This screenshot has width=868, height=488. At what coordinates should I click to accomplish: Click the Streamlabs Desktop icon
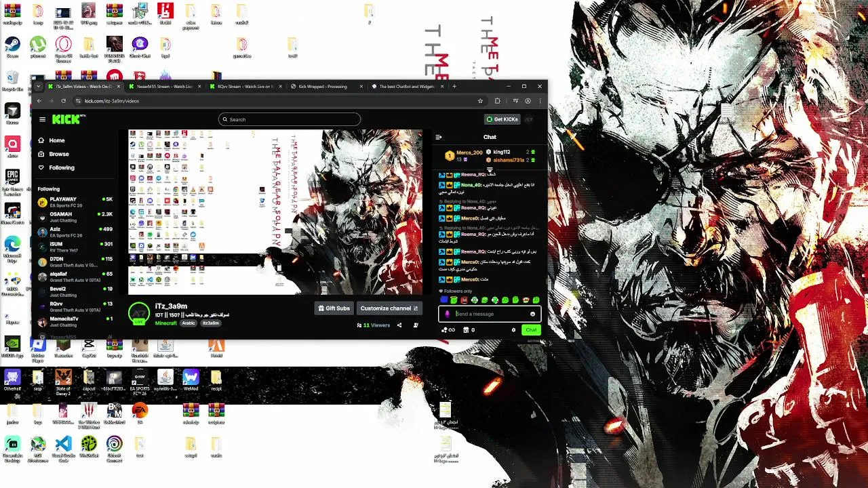tap(12, 448)
